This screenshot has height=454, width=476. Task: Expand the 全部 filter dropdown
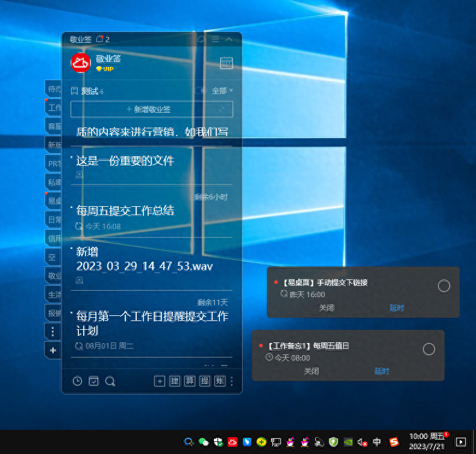(222, 91)
